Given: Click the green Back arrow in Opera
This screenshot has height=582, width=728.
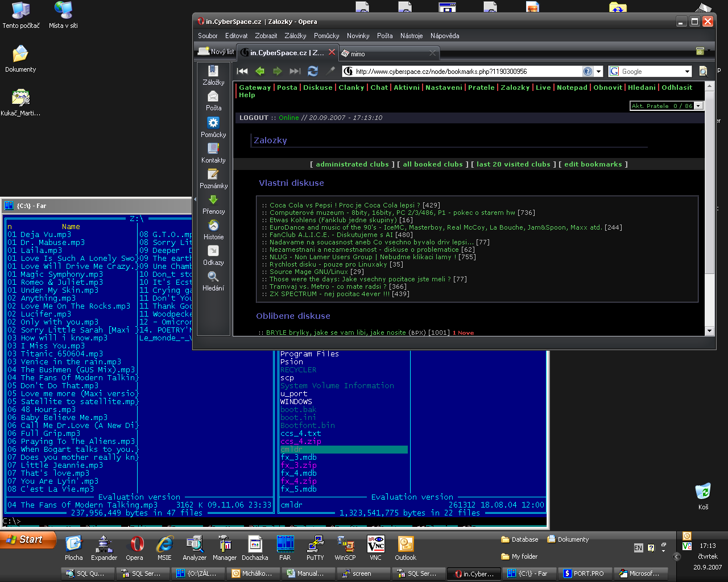Looking at the screenshot, I should tap(260, 71).
